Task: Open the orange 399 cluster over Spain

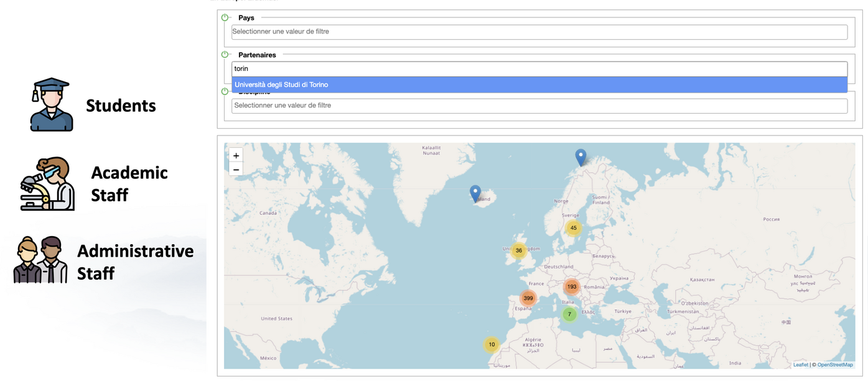Action: coord(528,298)
